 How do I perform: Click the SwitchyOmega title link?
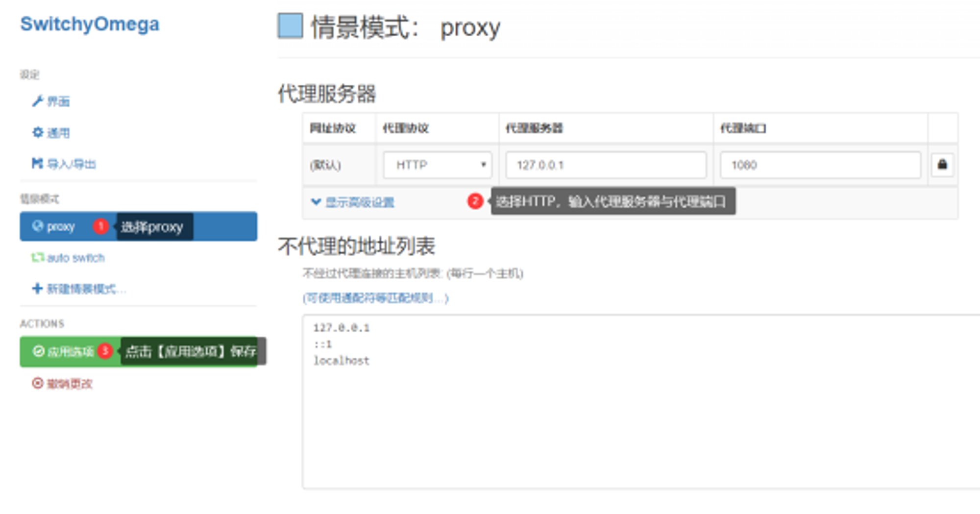[x=90, y=24]
